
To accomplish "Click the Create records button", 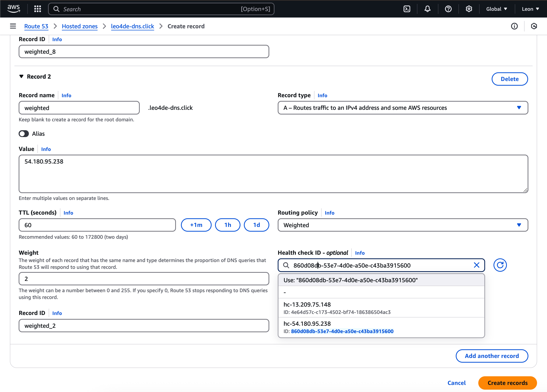I will [507, 383].
